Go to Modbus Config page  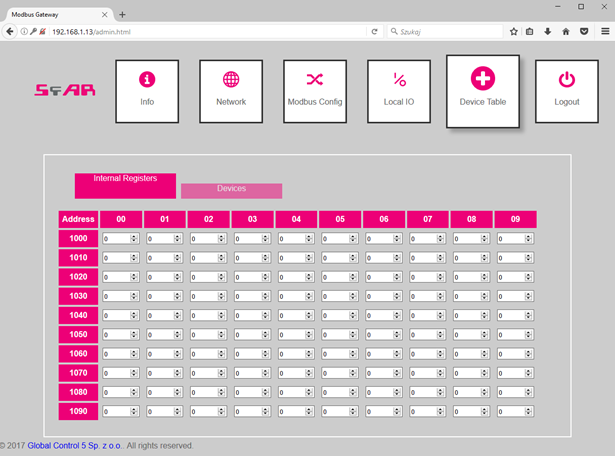(315, 90)
